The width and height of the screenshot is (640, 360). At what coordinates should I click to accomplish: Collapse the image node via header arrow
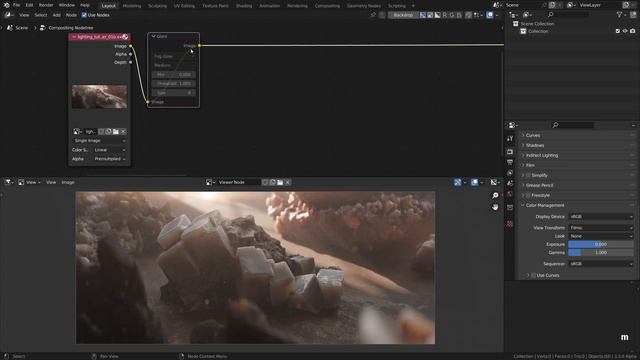coord(73,37)
